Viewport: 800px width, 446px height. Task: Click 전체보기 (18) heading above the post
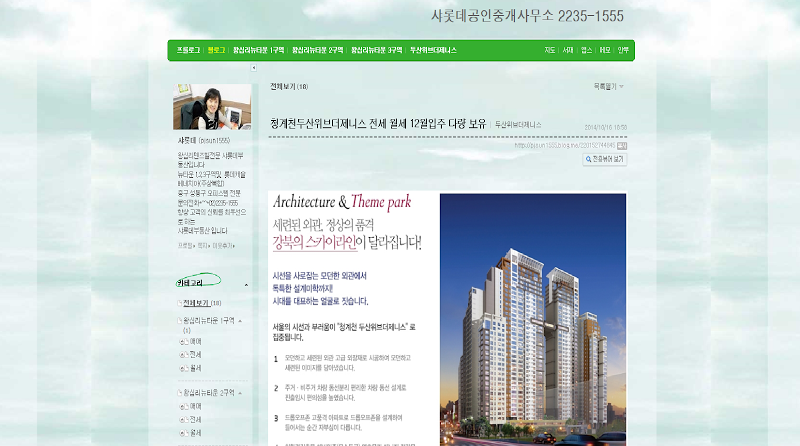[x=289, y=87]
